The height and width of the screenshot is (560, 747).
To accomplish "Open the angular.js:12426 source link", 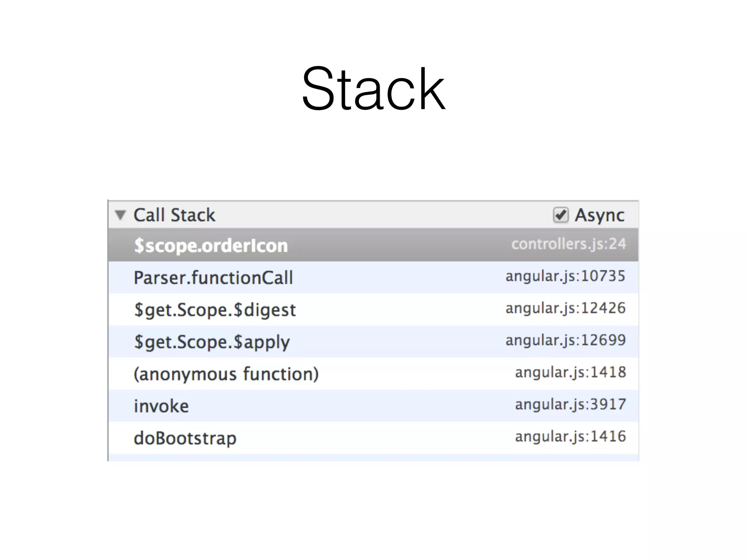I will tap(566, 308).
